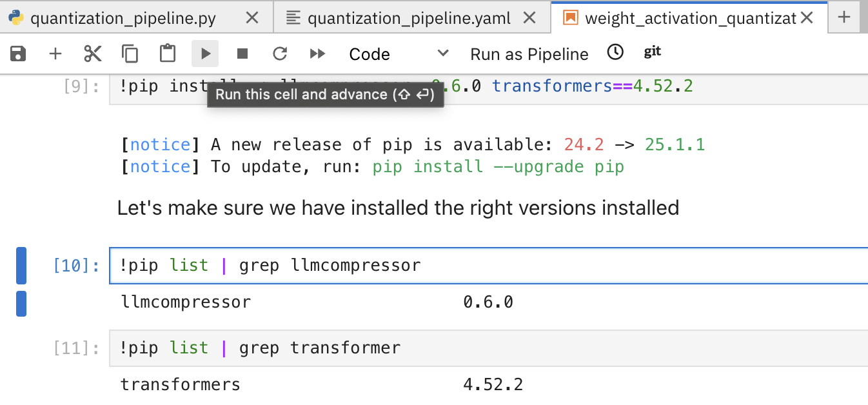Collapse cell 10 output using its blue bar

point(21,304)
